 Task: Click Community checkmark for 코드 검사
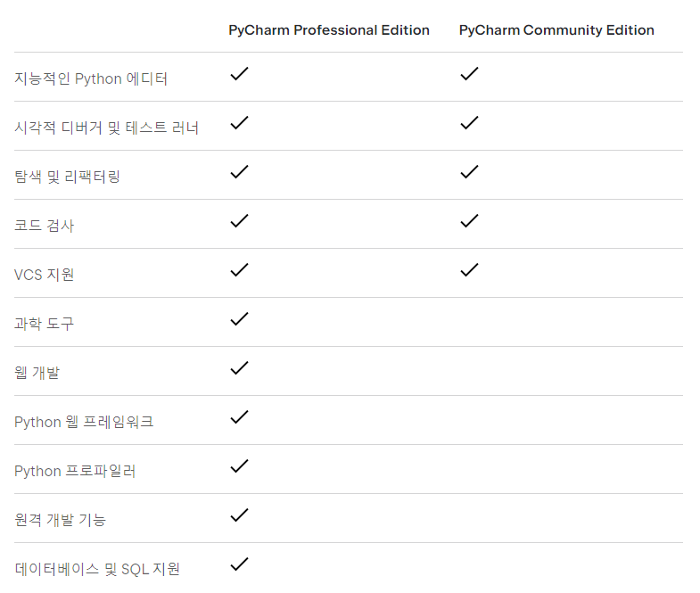469,221
